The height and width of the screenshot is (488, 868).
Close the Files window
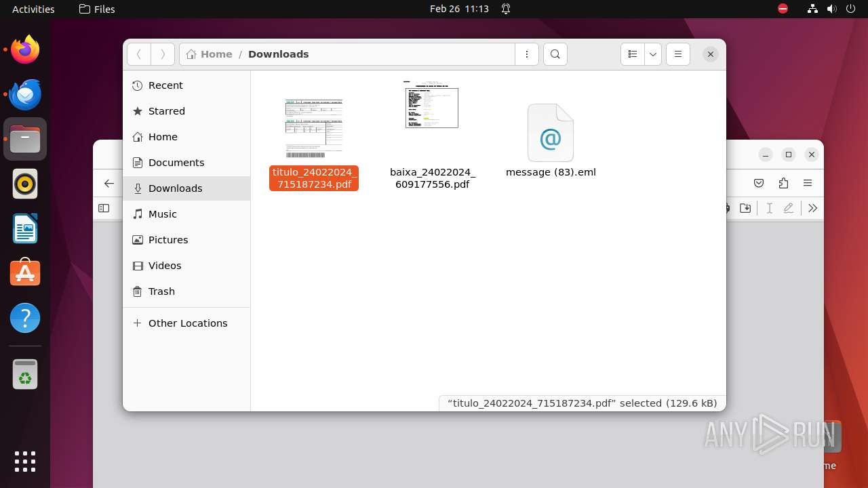pyautogui.click(x=710, y=54)
